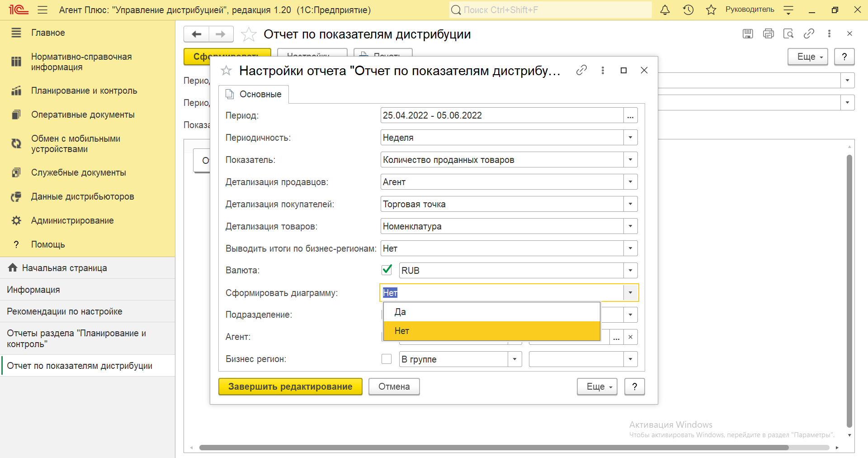Open help for the report form
Screen dimensions: 868x458
[x=844, y=57]
